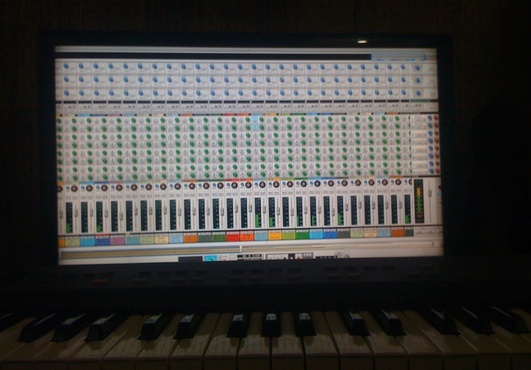Select the yellow-labeled channel name strip
The image size is (531, 370).
(275, 235)
